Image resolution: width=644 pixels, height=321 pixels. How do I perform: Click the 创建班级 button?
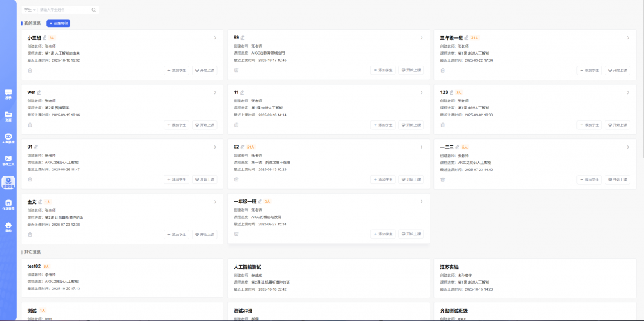[x=58, y=23]
